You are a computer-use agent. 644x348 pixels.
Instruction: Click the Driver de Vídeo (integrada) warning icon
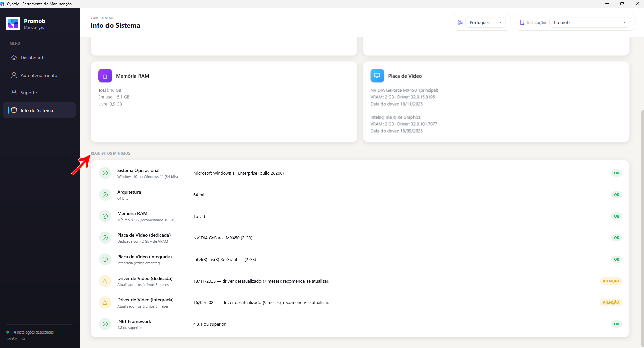pyautogui.click(x=105, y=302)
